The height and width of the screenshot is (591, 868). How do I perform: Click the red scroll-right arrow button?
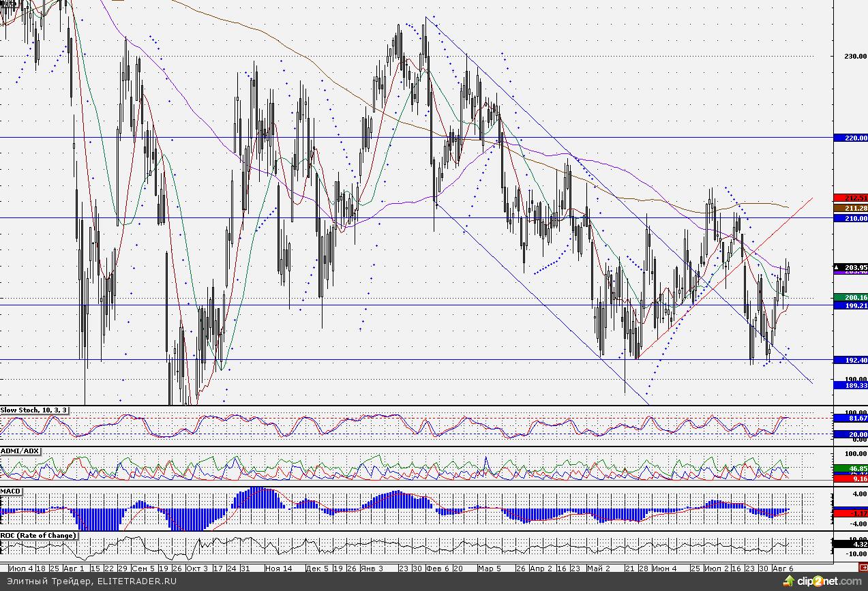[x=863, y=566]
